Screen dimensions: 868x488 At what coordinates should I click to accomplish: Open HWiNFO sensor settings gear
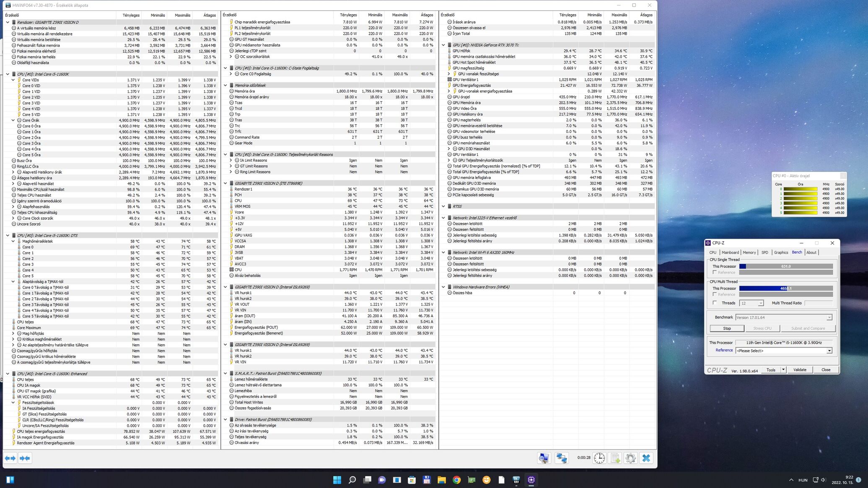[x=630, y=458]
